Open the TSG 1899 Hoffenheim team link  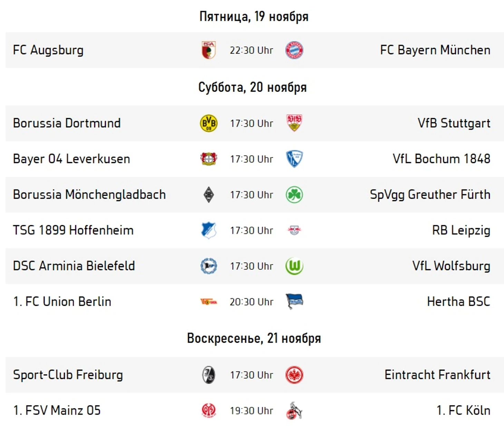point(73,230)
